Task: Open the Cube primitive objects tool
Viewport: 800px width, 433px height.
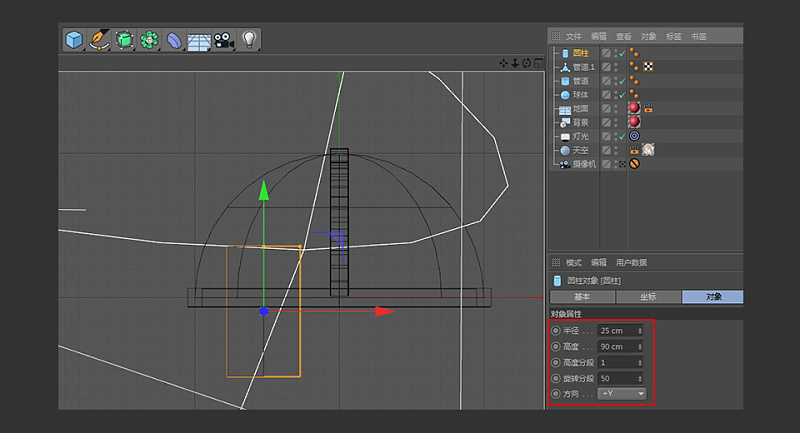Action: click(74, 40)
